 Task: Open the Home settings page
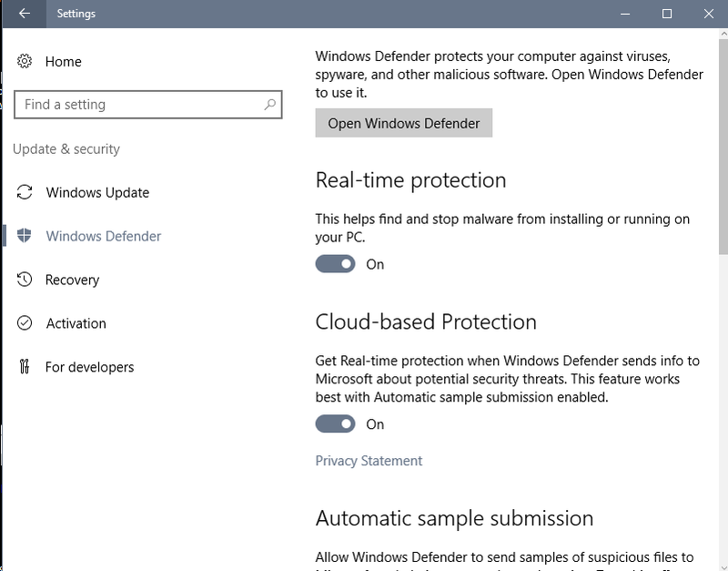pos(63,61)
